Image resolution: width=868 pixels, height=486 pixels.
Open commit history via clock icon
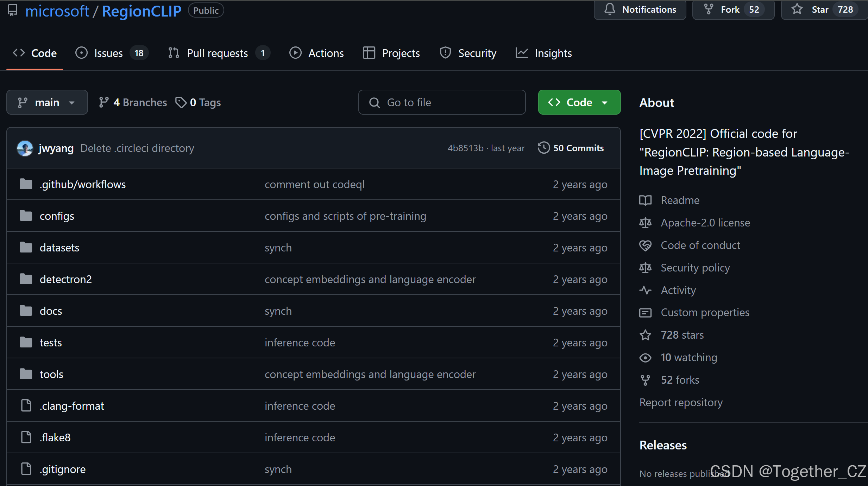543,148
